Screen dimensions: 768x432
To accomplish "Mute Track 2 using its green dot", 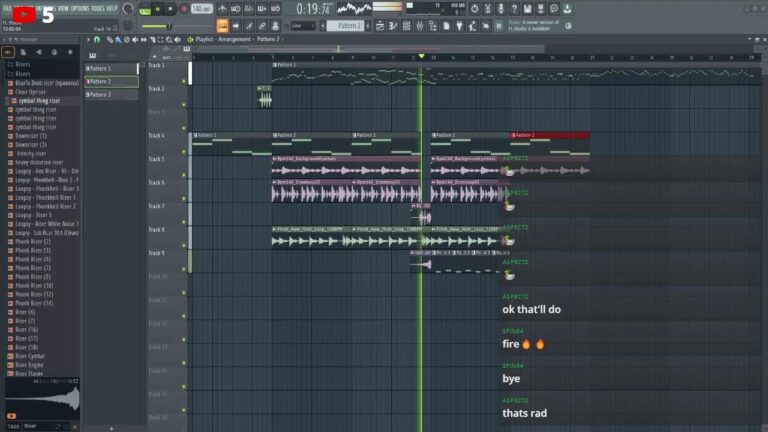I will click(x=184, y=105).
